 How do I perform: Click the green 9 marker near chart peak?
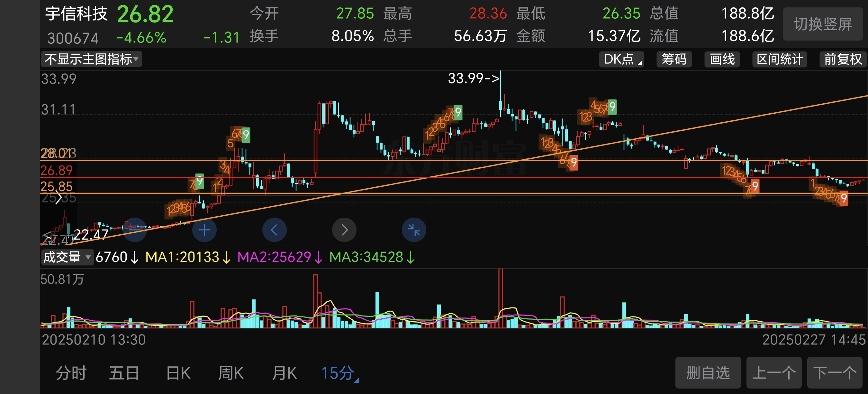coord(457,112)
